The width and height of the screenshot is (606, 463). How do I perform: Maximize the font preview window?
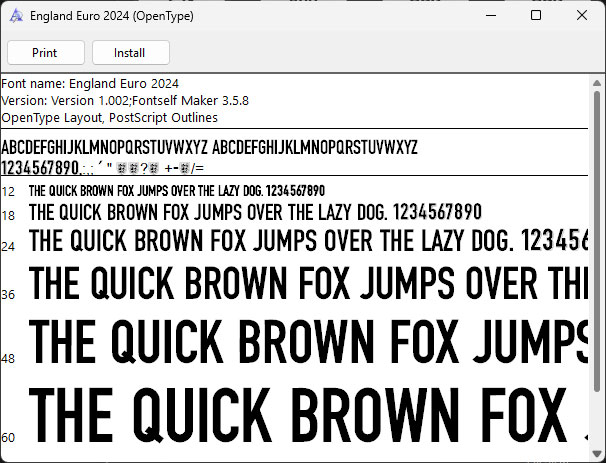pyautogui.click(x=536, y=16)
